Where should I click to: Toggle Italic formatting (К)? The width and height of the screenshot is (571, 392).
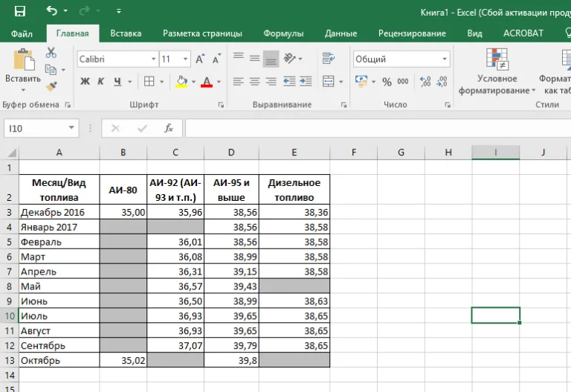101,81
